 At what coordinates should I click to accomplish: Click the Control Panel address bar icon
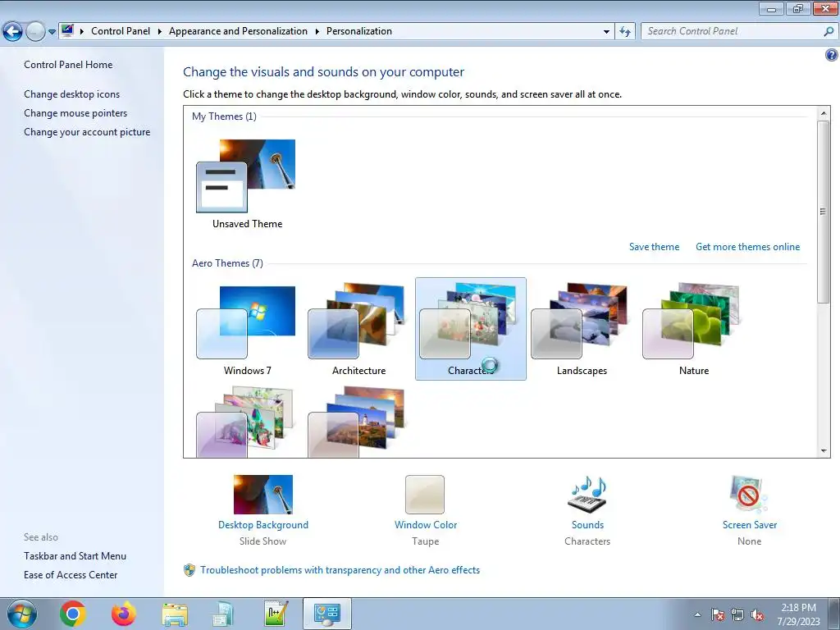tap(67, 30)
